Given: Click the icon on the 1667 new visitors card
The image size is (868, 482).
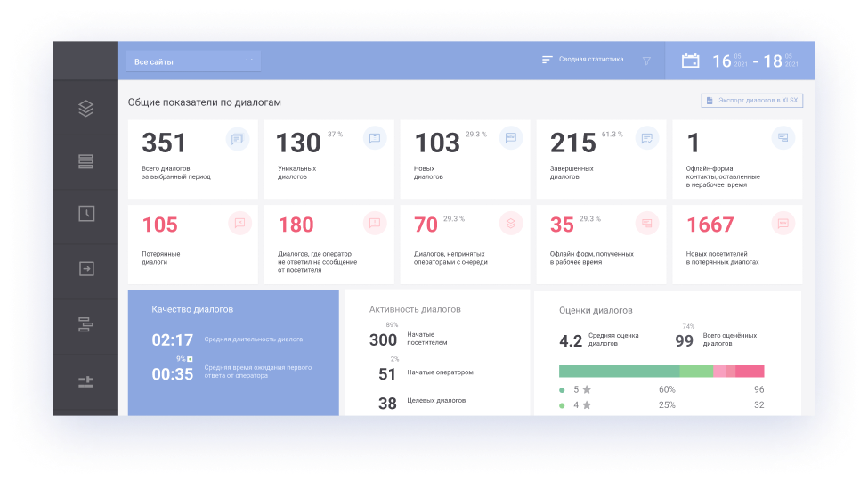Looking at the screenshot, I should (x=783, y=223).
